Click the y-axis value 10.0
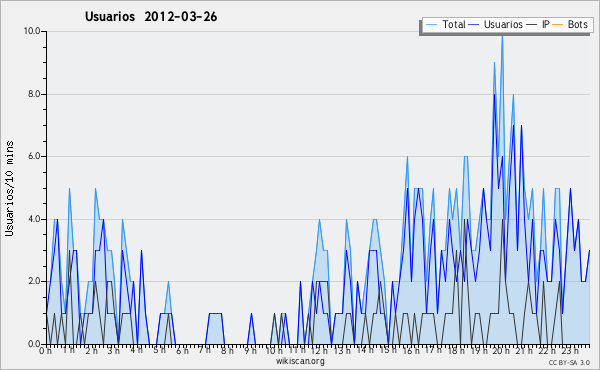Viewport: 600px width, 370px height. pos(32,31)
